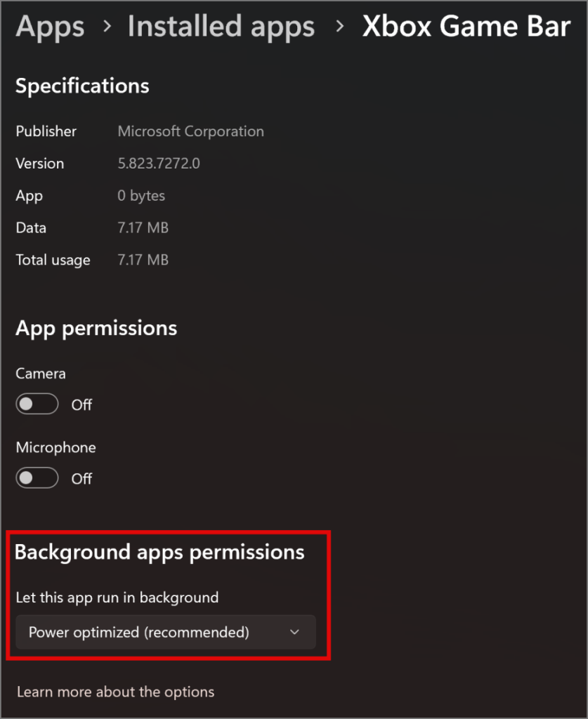Navigate to Installed apps breadcrumb

coord(221,27)
